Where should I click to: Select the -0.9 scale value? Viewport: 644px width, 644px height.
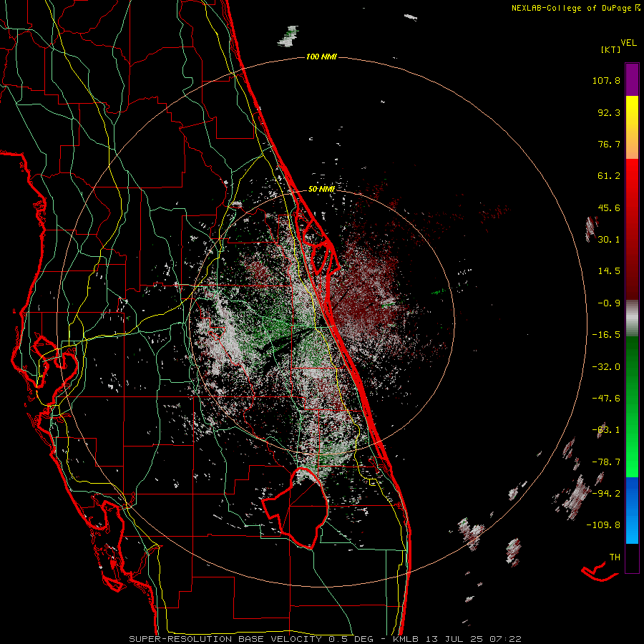pyautogui.click(x=609, y=303)
